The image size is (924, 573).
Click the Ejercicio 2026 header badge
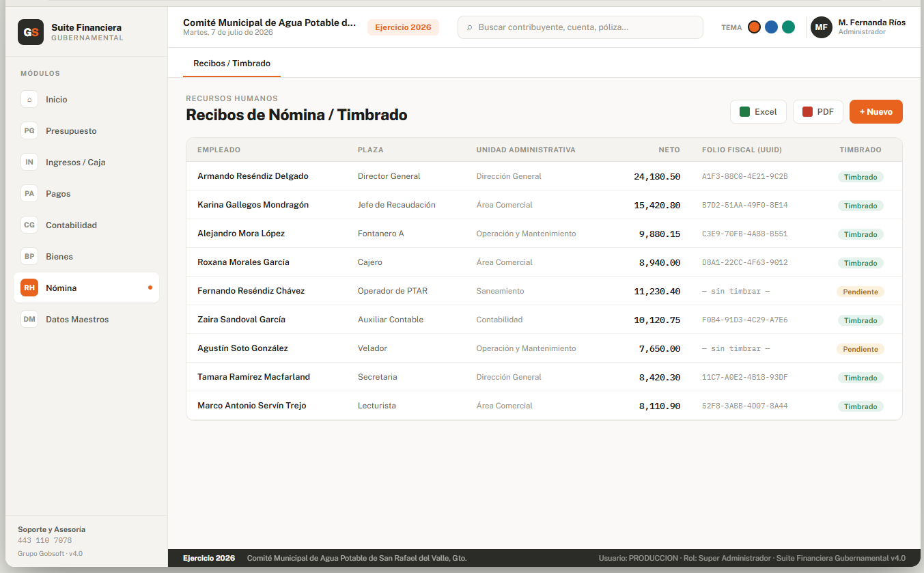tap(403, 27)
